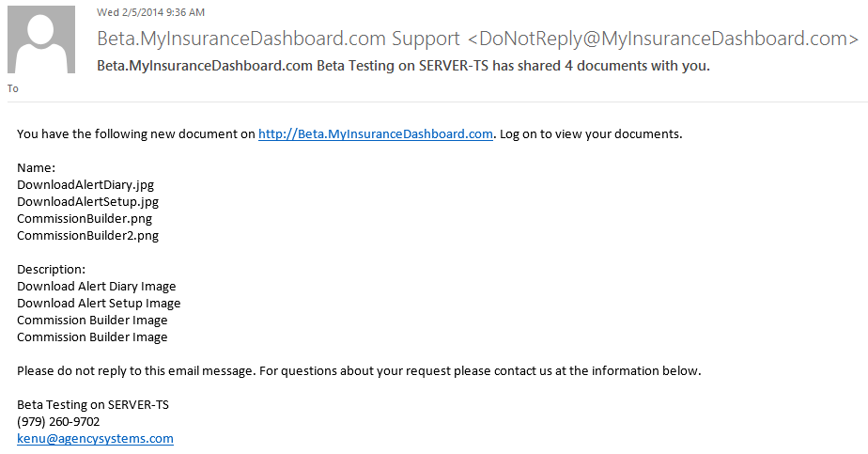
Task: Click the Download Alert Setup Image text
Action: click(x=99, y=304)
